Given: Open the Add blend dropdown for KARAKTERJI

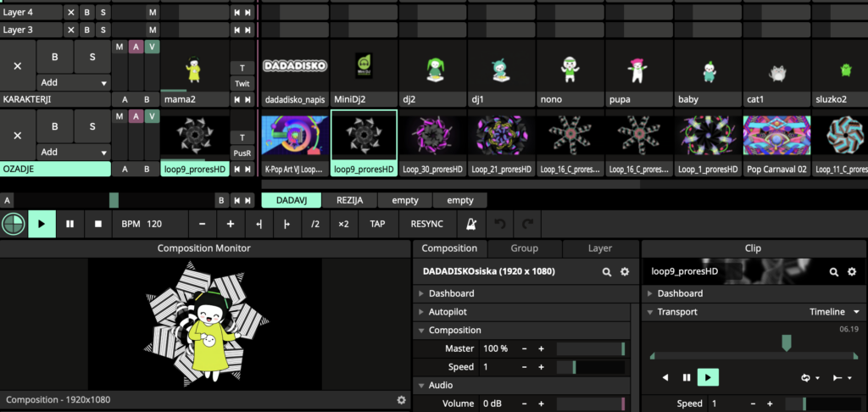Looking at the screenshot, I should [x=74, y=83].
